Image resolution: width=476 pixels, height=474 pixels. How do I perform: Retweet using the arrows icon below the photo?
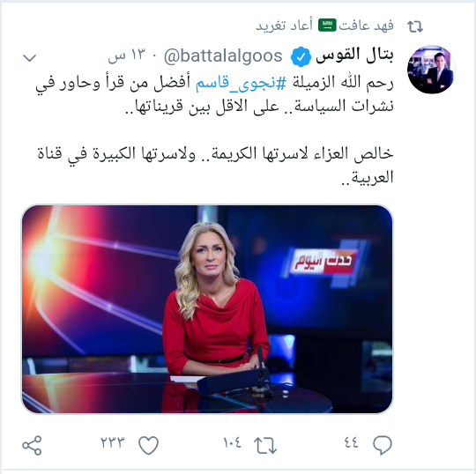[x=265, y=446]
